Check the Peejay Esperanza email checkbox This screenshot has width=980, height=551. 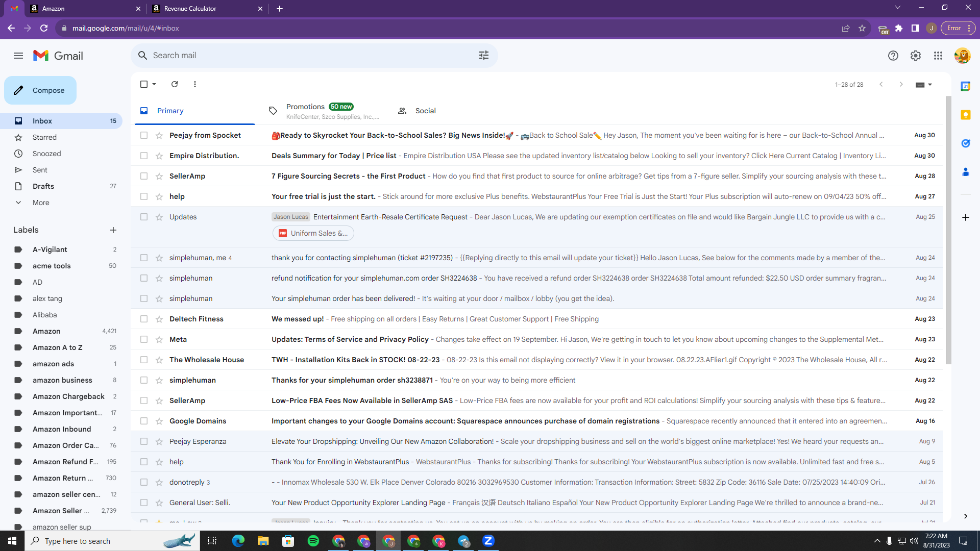144,441
